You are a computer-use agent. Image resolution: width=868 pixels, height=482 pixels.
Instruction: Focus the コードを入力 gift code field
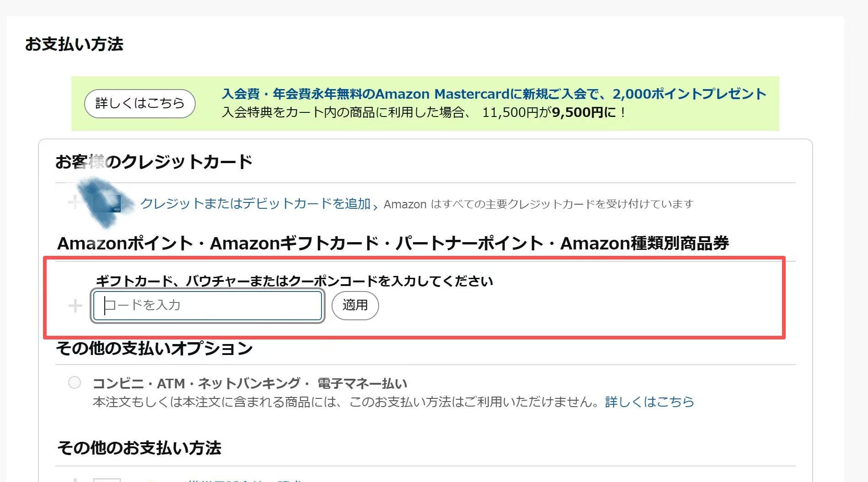(208, 306)
